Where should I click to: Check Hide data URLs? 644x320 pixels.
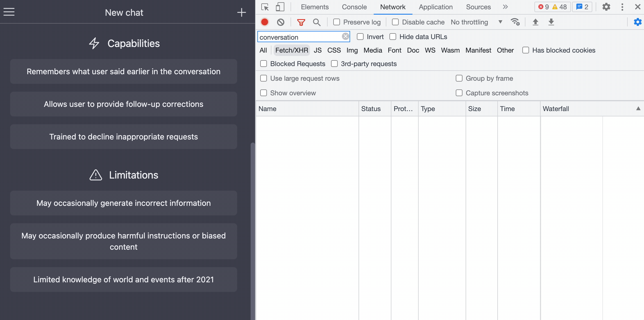[x=393, y=37]
